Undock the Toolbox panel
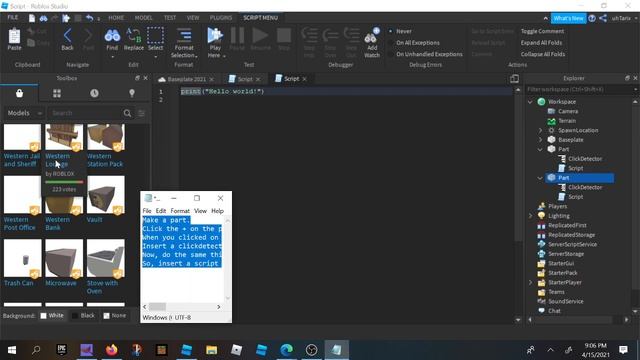640x360 pixels. tap(137, 78)
